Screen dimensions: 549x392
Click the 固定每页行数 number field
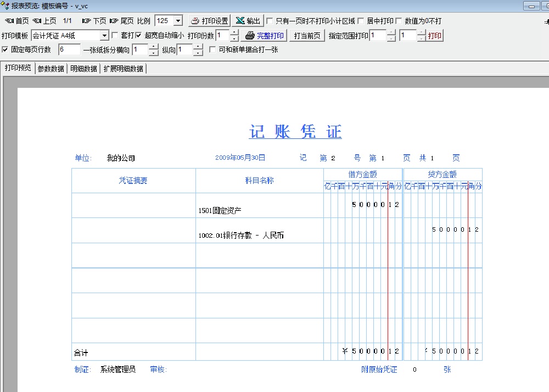tap(69, 50)
